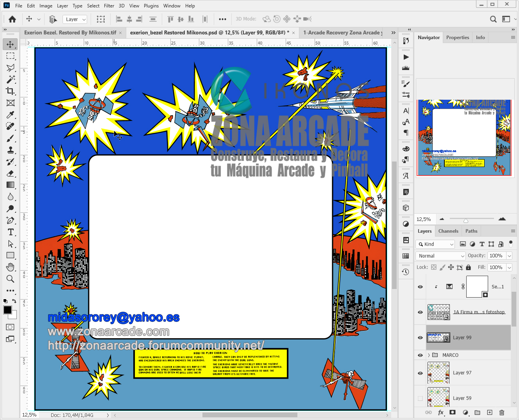Click the Layer 97 thumbnail
The image size is (519, 420).
438,373
